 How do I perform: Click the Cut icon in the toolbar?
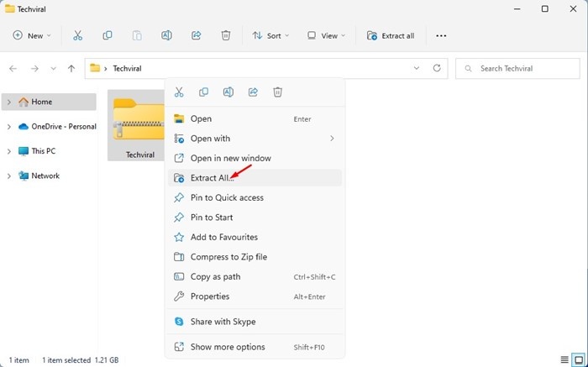pos(77,35)
